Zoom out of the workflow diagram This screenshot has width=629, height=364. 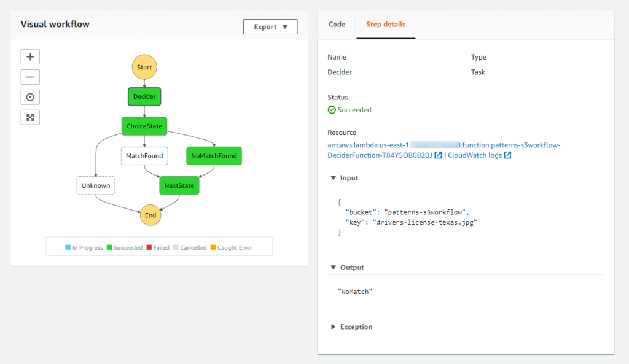(29, 77)
